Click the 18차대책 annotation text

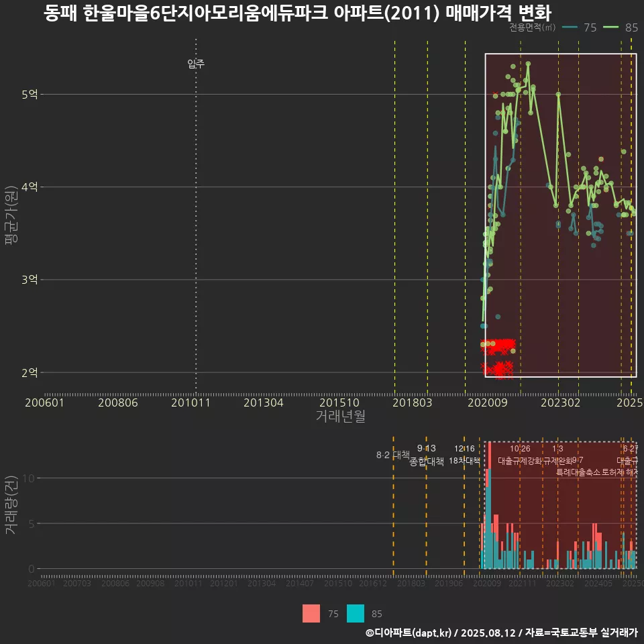(x=464, y=461)
